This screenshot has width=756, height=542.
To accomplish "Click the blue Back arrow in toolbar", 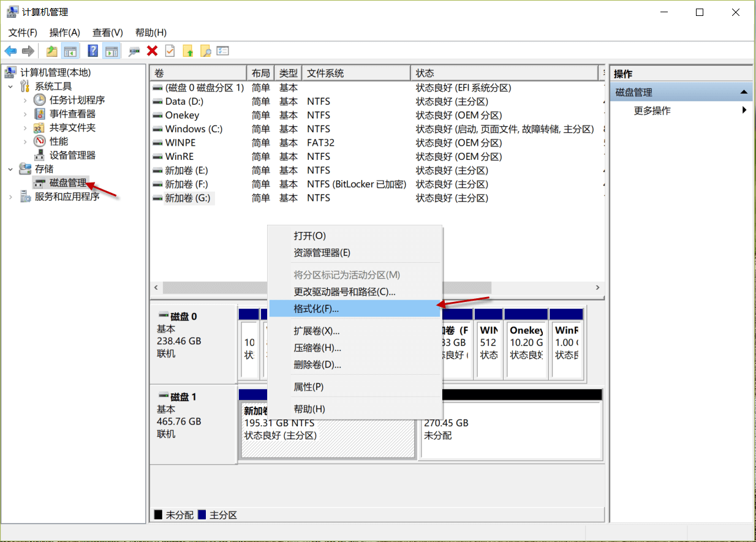I will pyautogui.click(x=10, y=51).
